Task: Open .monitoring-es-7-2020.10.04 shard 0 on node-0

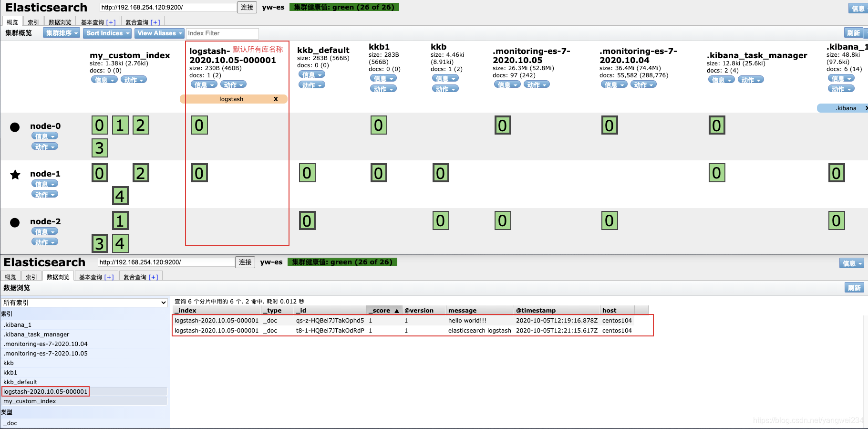Action: point(610,126)
